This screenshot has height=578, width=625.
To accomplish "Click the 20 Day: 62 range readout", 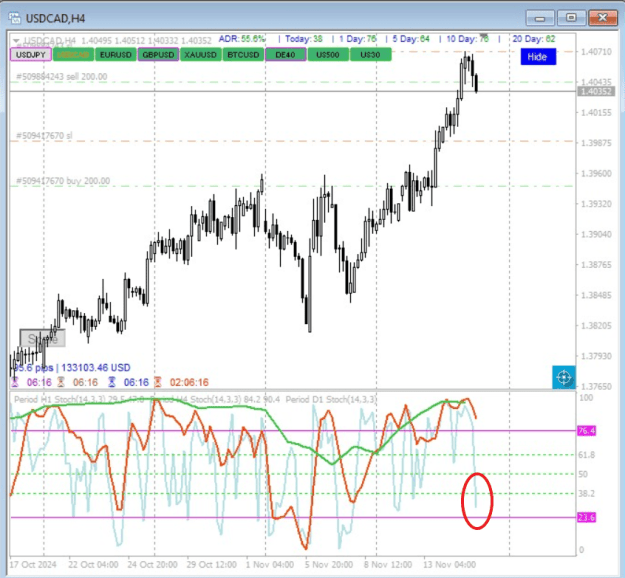I will click(x=534, y=39).
